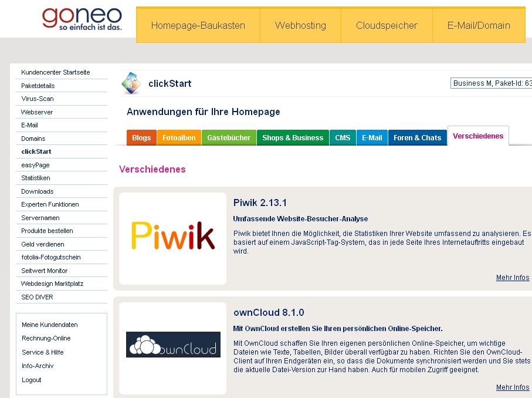
Task: Click the Piwik logo thumbnail
Action: [172, 238]
